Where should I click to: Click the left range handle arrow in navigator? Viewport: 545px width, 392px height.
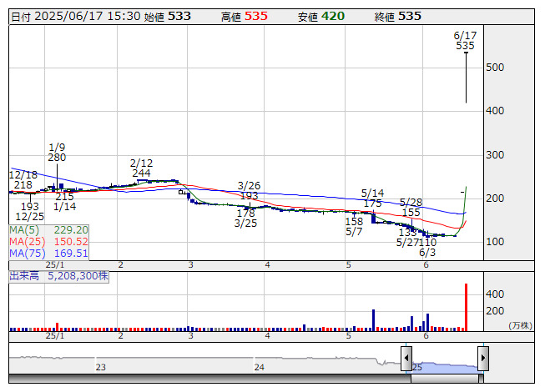[x=406, y=359]
